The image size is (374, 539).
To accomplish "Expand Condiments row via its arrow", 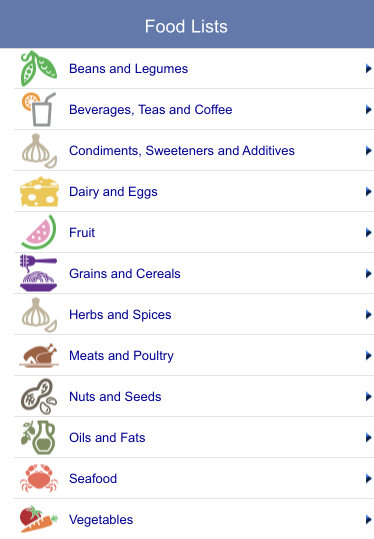I will [x=368, y=151].
